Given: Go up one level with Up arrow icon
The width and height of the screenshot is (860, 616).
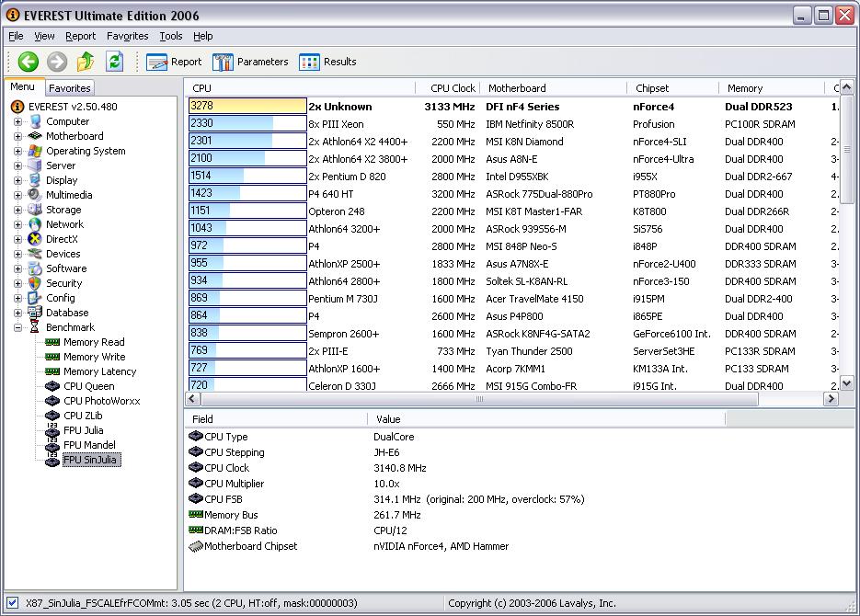Looking at the screenshot, I should [85, 62].
